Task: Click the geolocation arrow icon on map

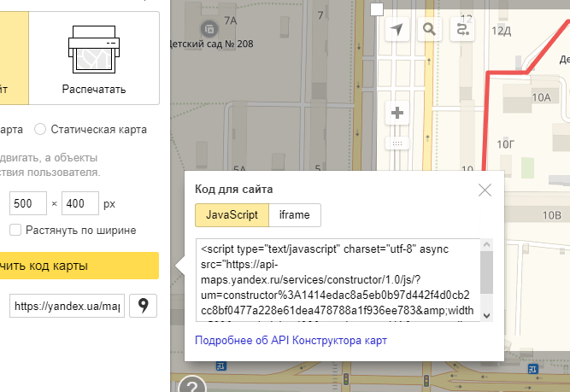Action: (x=397, y=30)
